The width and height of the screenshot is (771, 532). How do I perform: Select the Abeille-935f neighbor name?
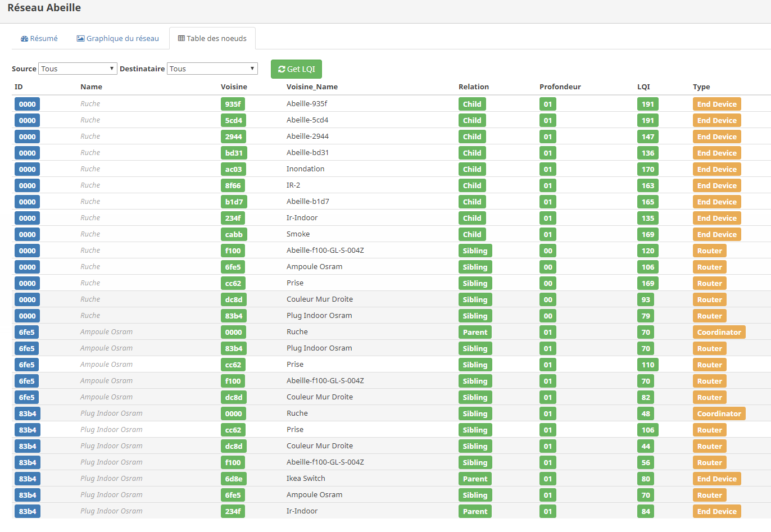coord(307,103)
